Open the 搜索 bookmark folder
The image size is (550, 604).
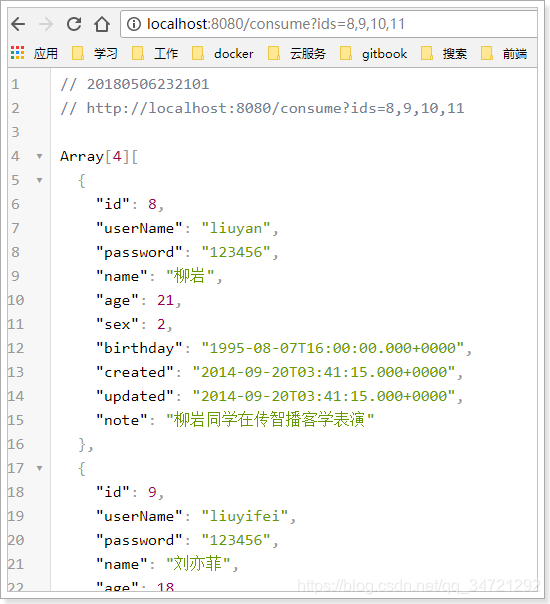coord(444,53)
